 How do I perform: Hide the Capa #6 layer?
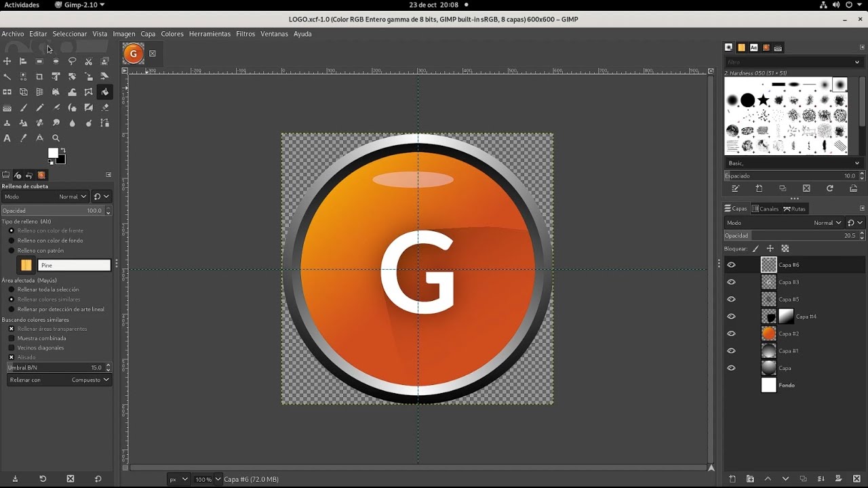[731, 265]
